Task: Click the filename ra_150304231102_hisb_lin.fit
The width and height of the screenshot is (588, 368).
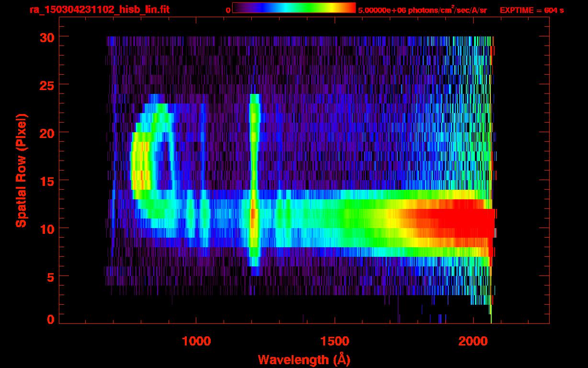Action: click(x=100, y=10)
